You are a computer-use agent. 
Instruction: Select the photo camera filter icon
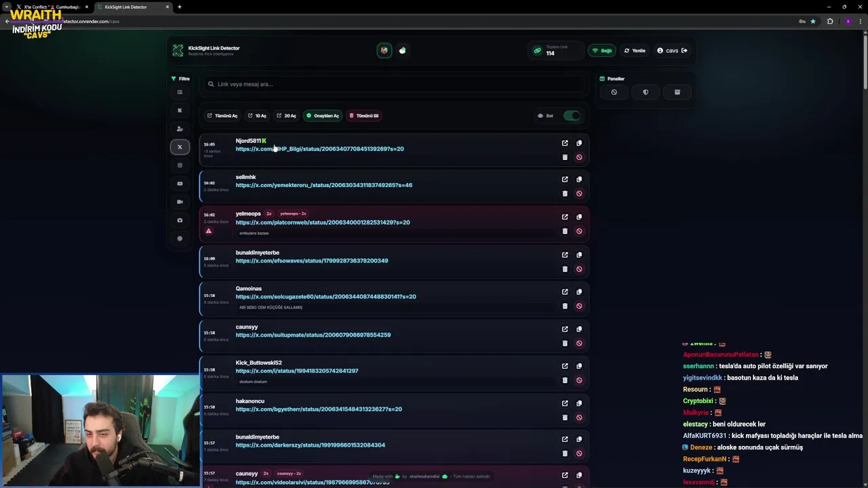(x=180, y=220)
